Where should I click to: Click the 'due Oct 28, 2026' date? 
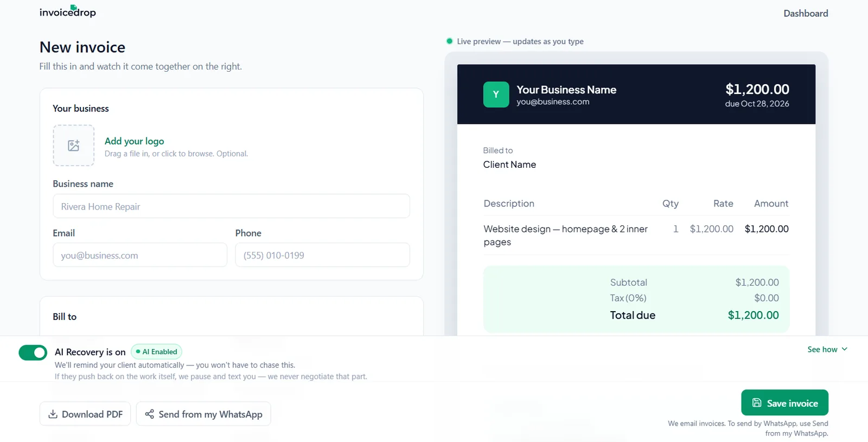tap(757, 104)
